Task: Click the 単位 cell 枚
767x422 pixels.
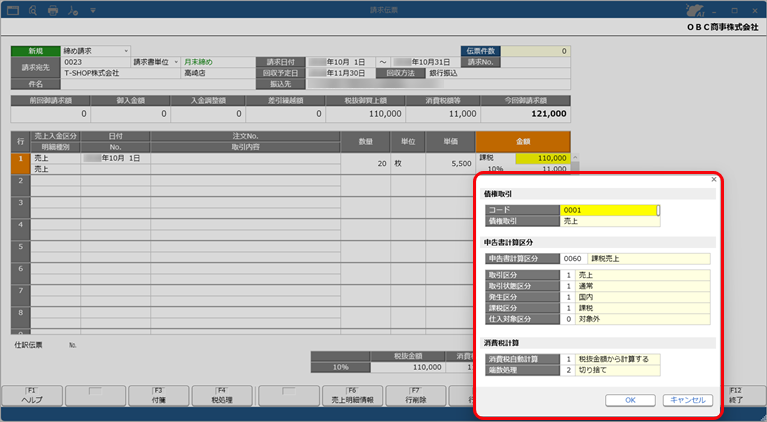Action: pos(408,164)
